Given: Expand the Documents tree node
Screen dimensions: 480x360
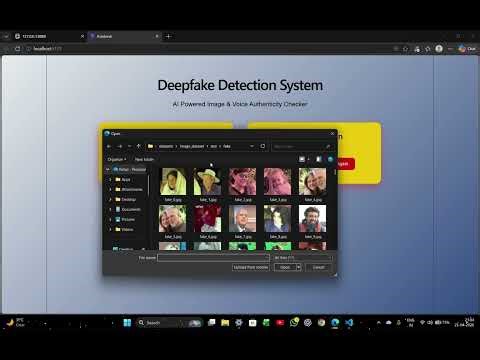Looking at the screenshot, I should (x=110, y=209).
